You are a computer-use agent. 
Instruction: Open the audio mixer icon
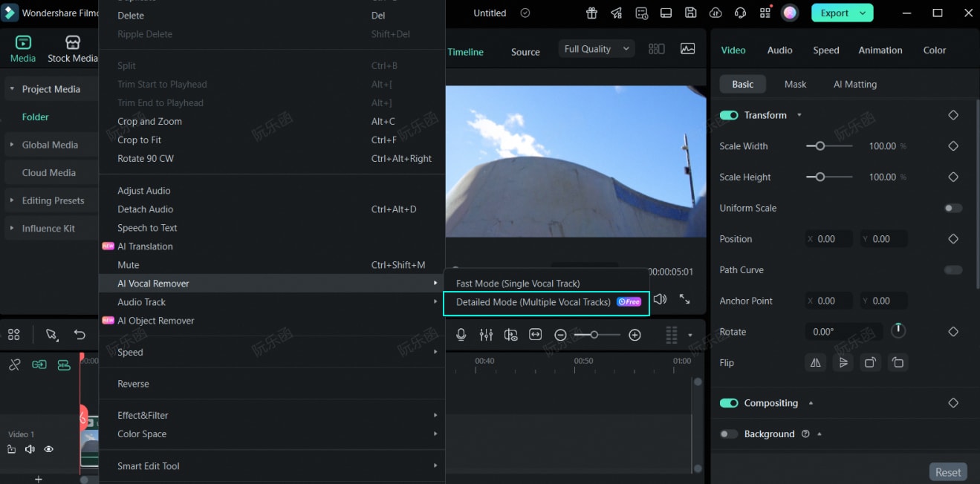(486, 334)
